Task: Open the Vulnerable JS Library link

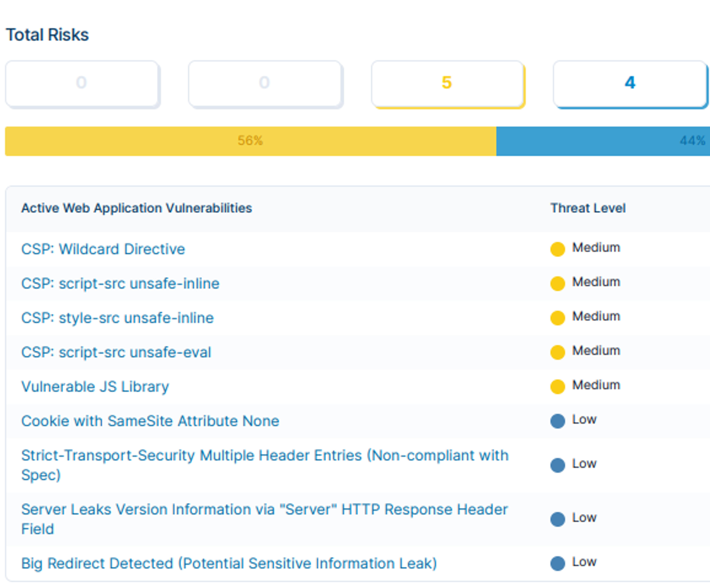Action: pos(95,387)
